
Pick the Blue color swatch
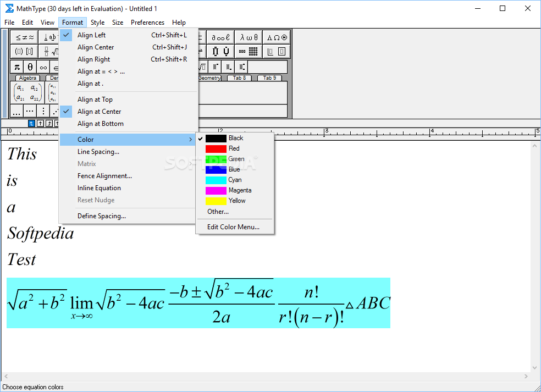[216, 170]
